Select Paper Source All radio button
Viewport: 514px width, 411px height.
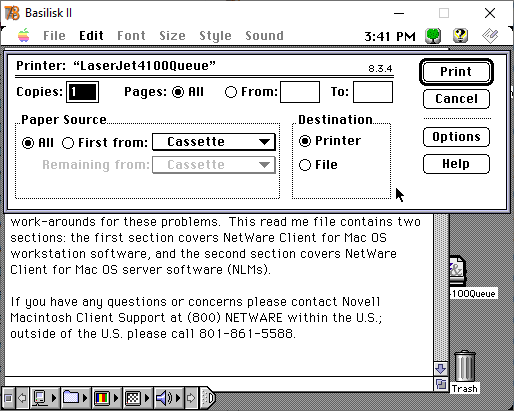tap(28, 143)
